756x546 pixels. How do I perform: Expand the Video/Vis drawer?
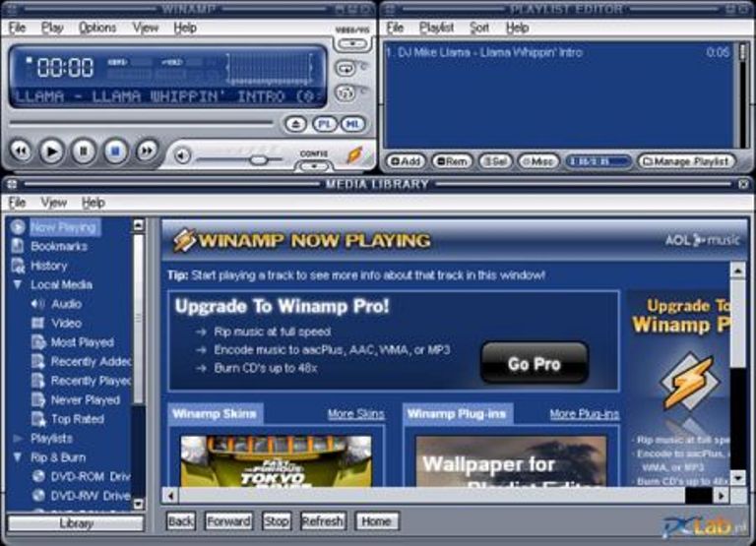click(x=352, y=44)
